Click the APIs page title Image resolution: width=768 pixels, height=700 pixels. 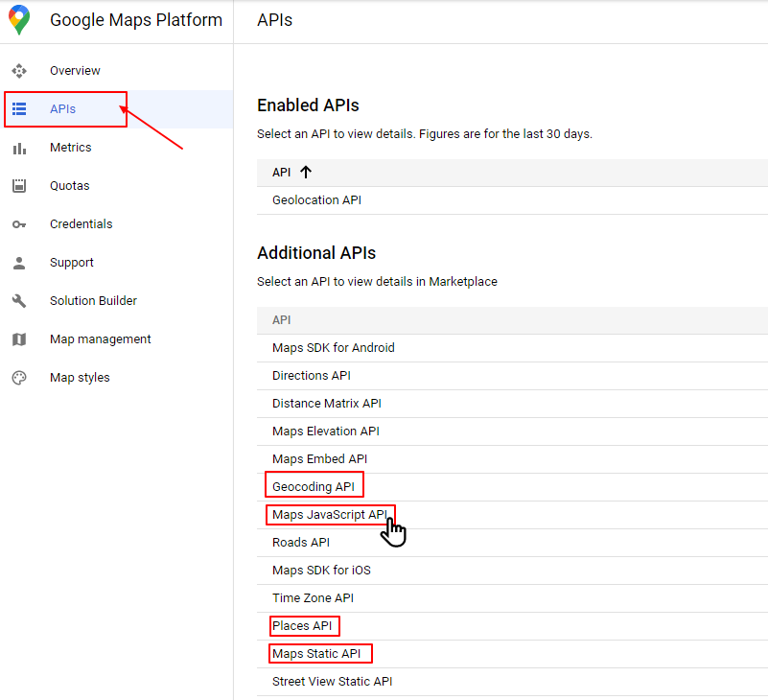pyautogui.click(x=275, y=20)
